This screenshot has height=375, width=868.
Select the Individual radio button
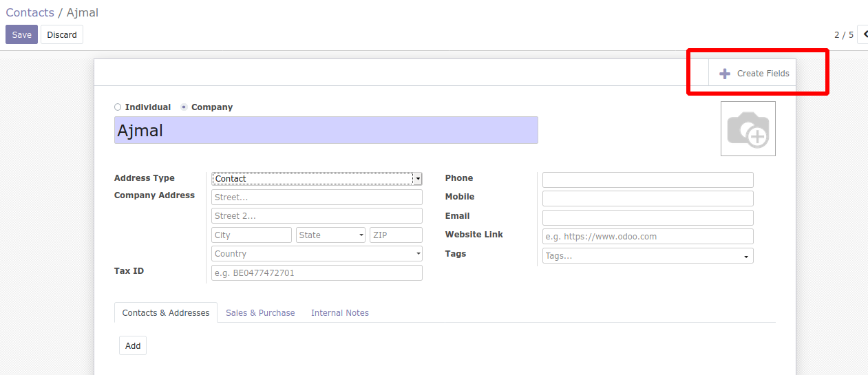point(118,107)
